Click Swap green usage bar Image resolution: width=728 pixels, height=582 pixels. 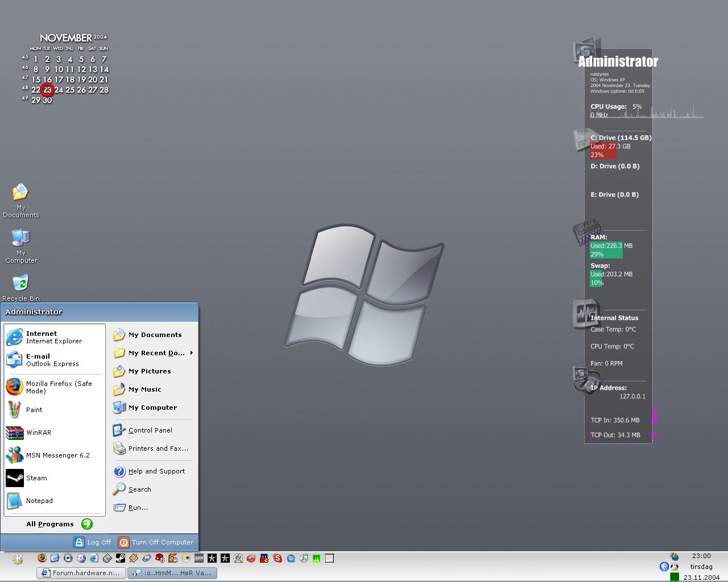597,278
